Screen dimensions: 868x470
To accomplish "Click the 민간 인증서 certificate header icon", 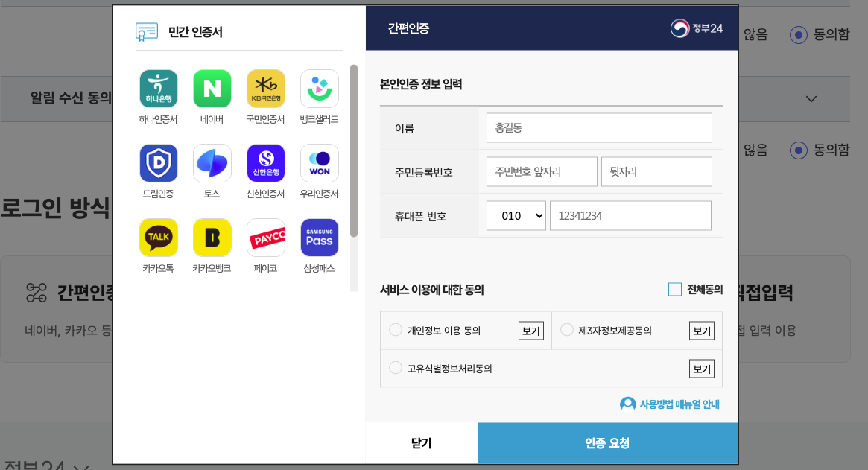I will point(147,32).
